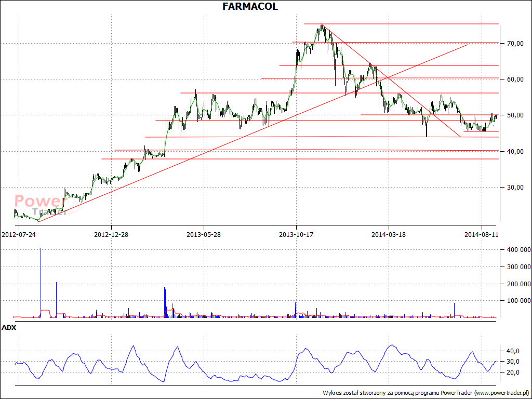Viewport: 532px width, 399px height.
Task: Click the 2014-08-11 date label
Action: 481,235
